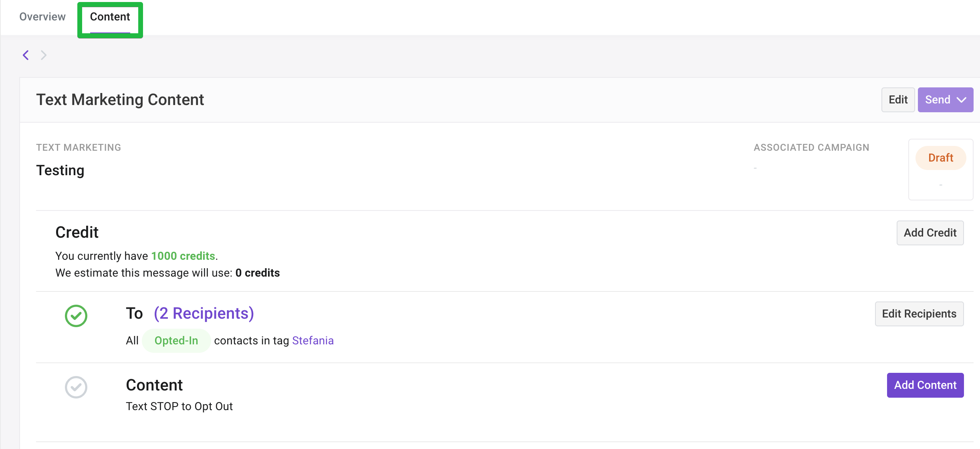
Task: Select the Content tab
Action: (x=110, y=17)
